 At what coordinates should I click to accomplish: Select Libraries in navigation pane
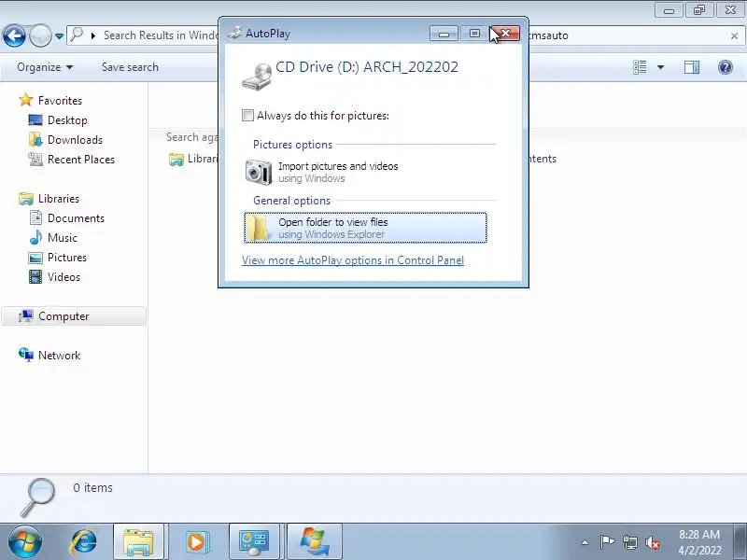point(59,199)
